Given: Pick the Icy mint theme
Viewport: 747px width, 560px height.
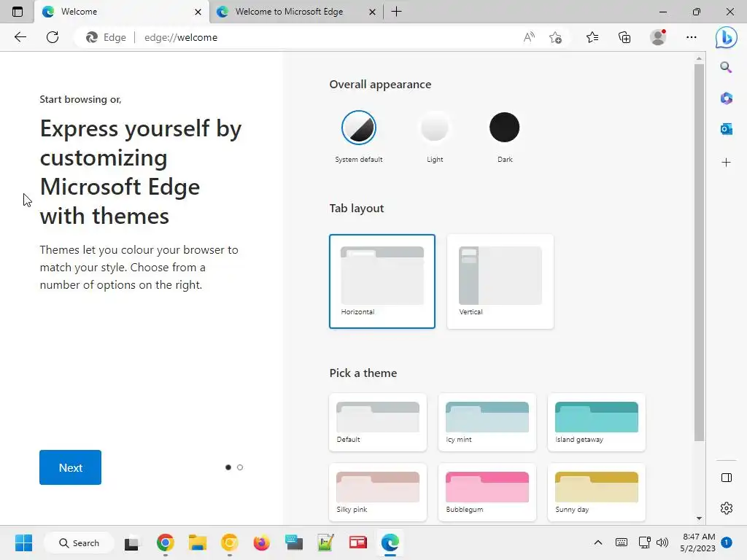Looking at the screenshot, I should (487, 422).
